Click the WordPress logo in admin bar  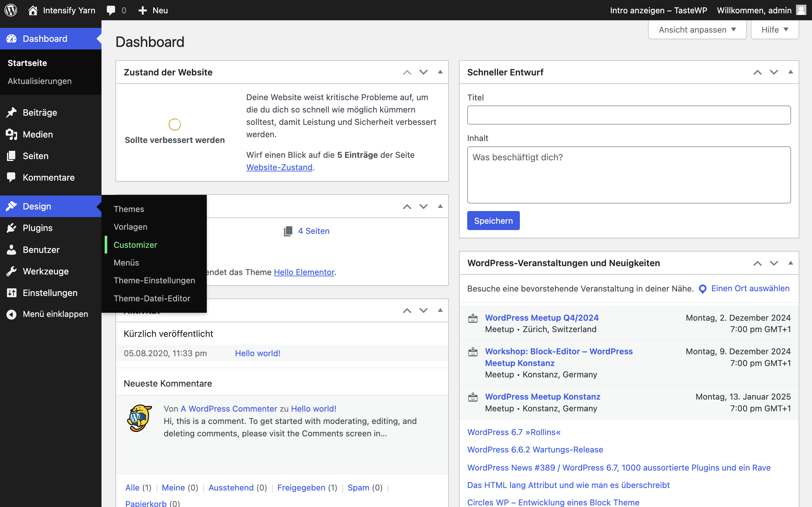tap(11, 10)
